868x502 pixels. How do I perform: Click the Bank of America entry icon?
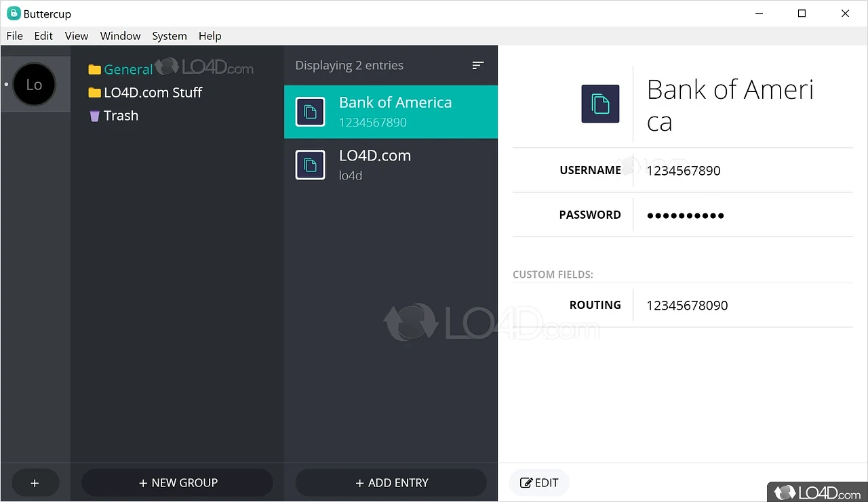311,112
